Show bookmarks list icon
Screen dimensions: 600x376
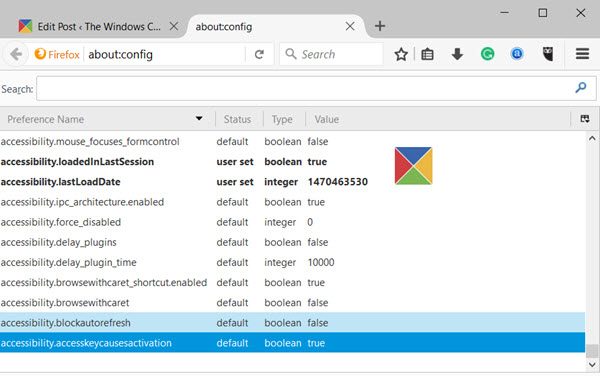(x=427, y=54)
